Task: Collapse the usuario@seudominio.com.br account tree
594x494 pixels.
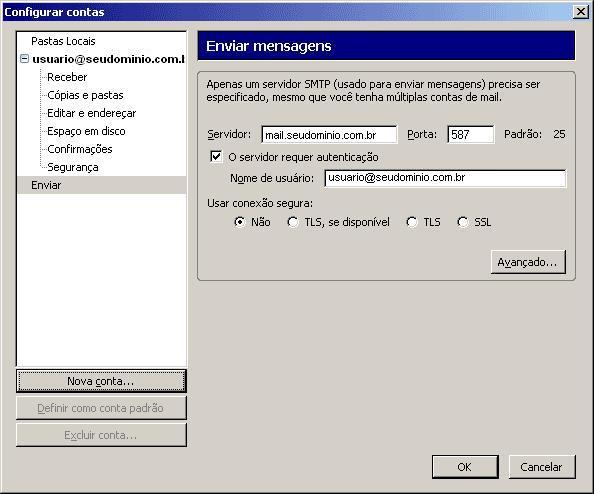Action: click(x=25, y=59)
